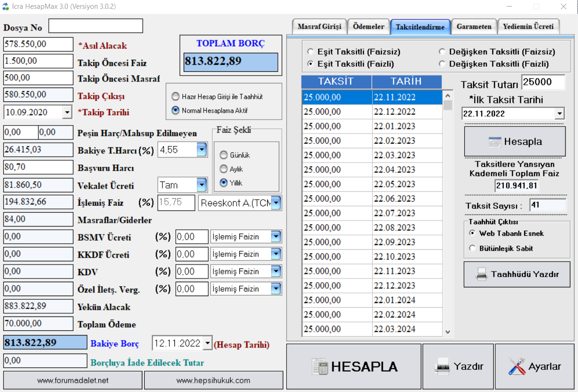This screenshot has height=392, width=578.
Task: Click the calendar icon on the Hesapla button
Action: tap(495, 142)
